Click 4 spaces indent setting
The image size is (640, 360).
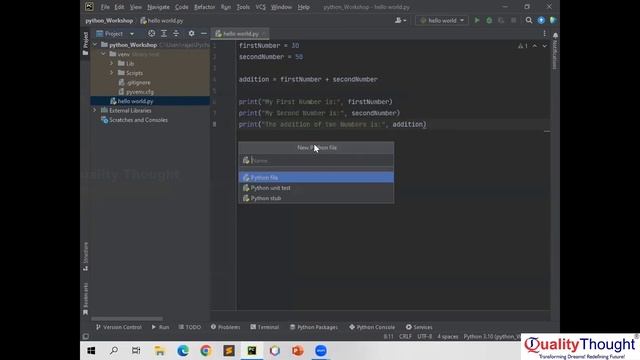[448, 336]
